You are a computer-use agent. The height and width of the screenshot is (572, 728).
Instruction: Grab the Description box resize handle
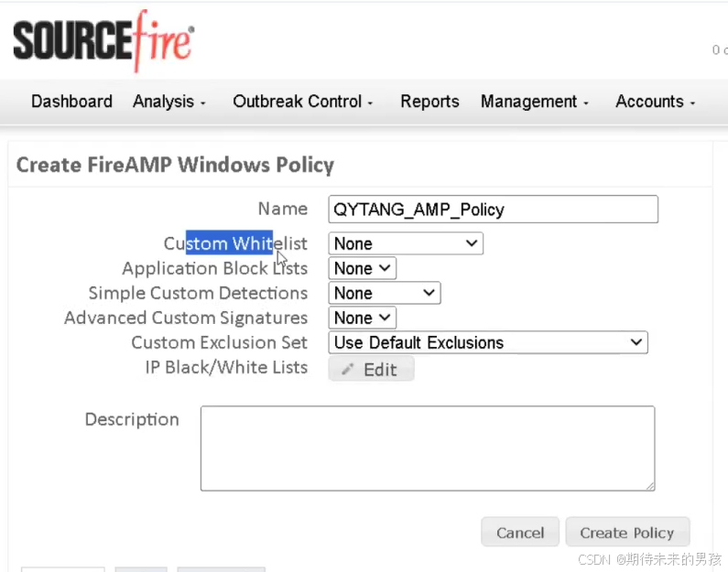point(650,486)
